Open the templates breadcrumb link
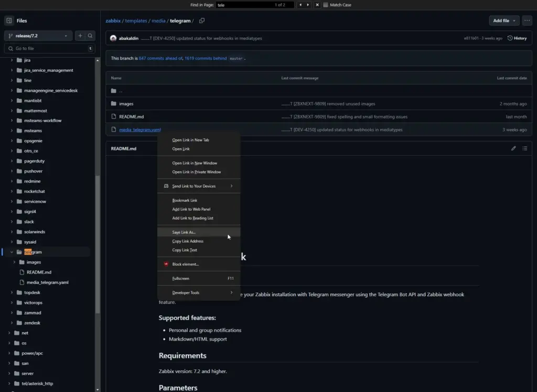This screenshot has height=392, width=537. [x=136, y=20]
